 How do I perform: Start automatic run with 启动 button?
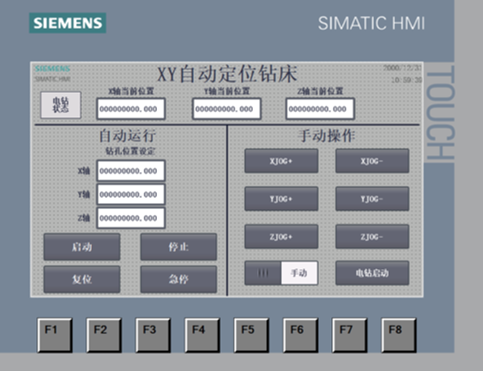82,247
